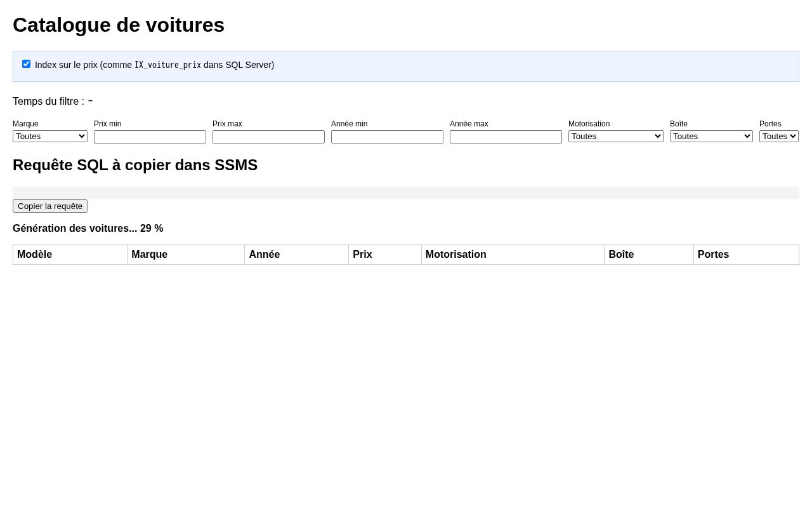Toggle the price index checkbox

[26, 64]
